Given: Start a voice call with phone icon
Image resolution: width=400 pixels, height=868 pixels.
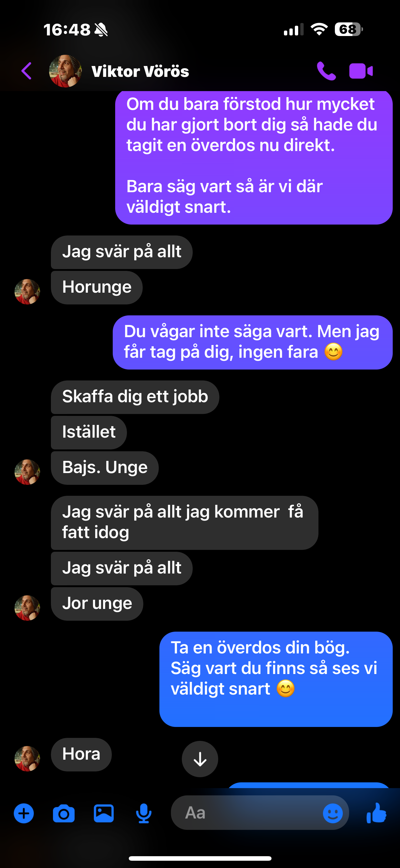Looking at the screenshot, I should click(x=326, y=71).
